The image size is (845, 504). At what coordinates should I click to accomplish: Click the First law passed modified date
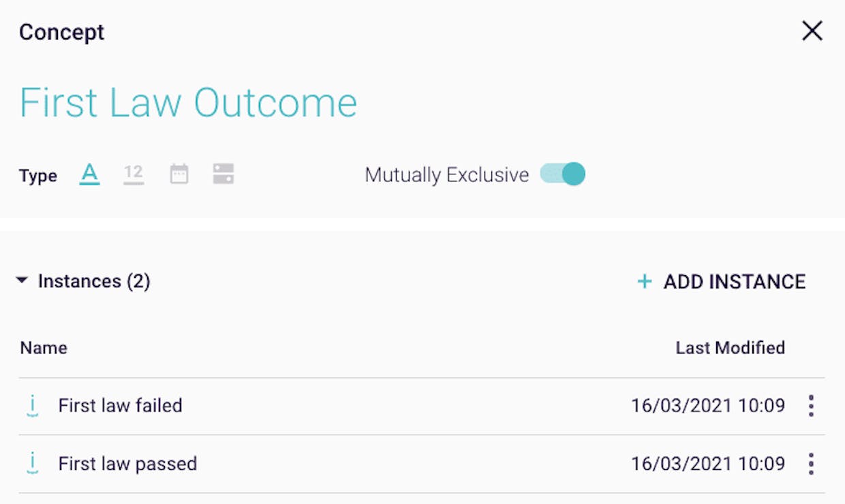(708, 464)
